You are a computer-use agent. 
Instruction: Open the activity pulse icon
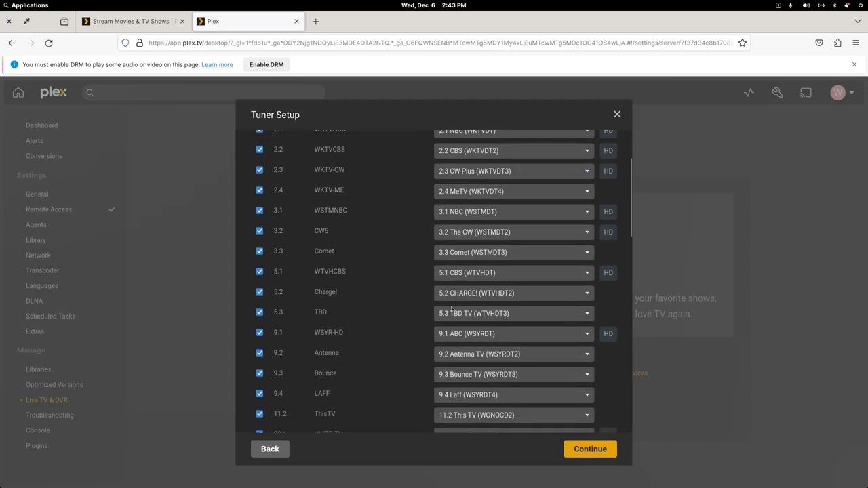pyautogui.click(x=749, y=93)
